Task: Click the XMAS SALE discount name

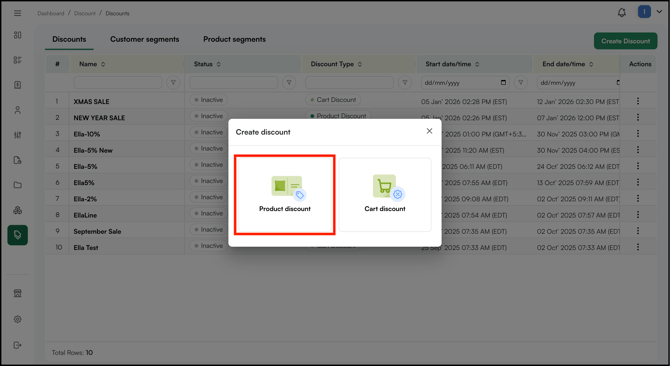Action: pos(91,102)
